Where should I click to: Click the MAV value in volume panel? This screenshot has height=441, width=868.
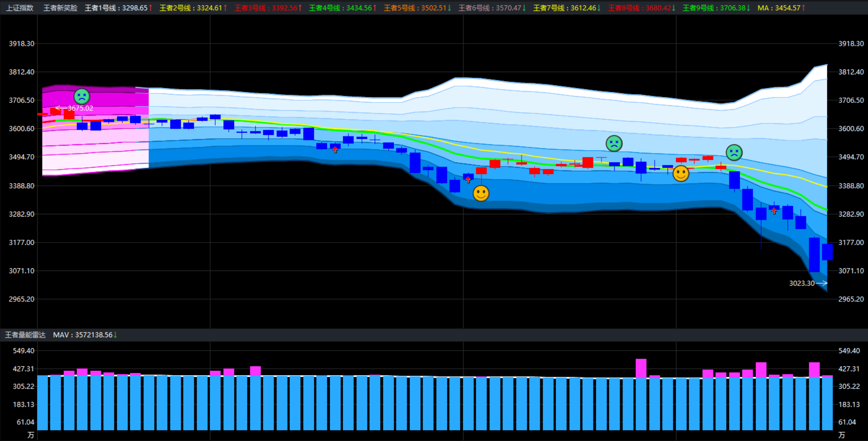pyautogui.click(x=85, y=335)
